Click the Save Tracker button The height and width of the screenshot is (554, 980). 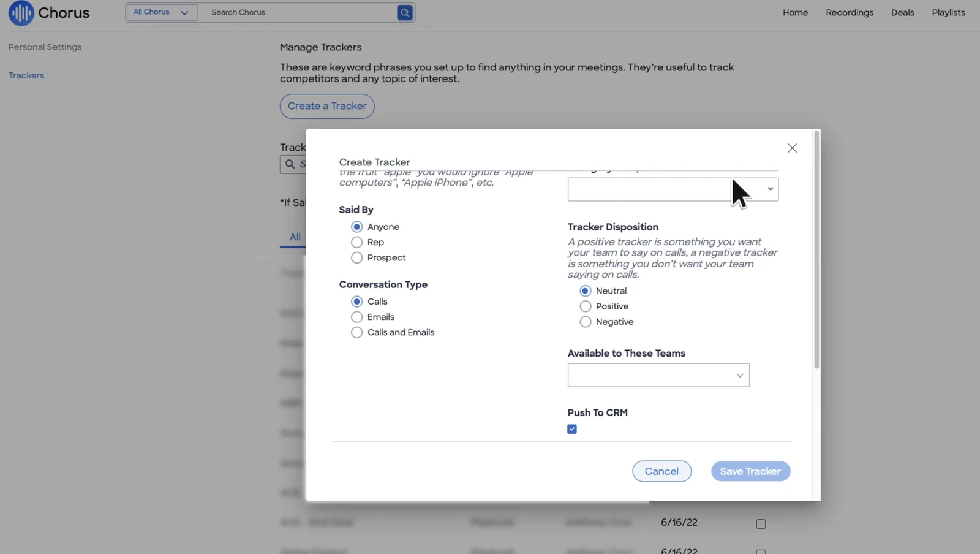point(750,471)
